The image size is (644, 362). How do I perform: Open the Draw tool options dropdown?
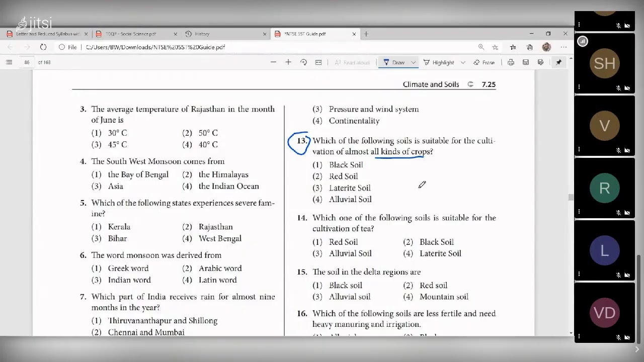[x=413, y=62]
